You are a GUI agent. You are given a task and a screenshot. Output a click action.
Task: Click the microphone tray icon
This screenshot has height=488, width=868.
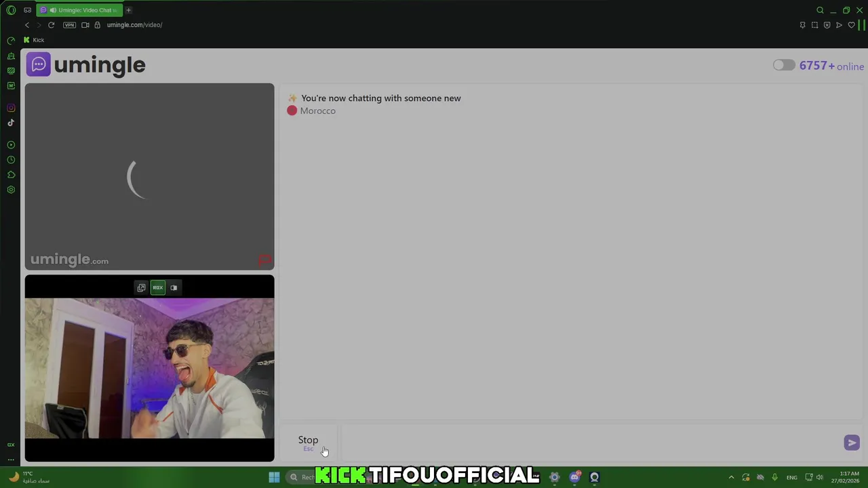[x=774, y=477]
